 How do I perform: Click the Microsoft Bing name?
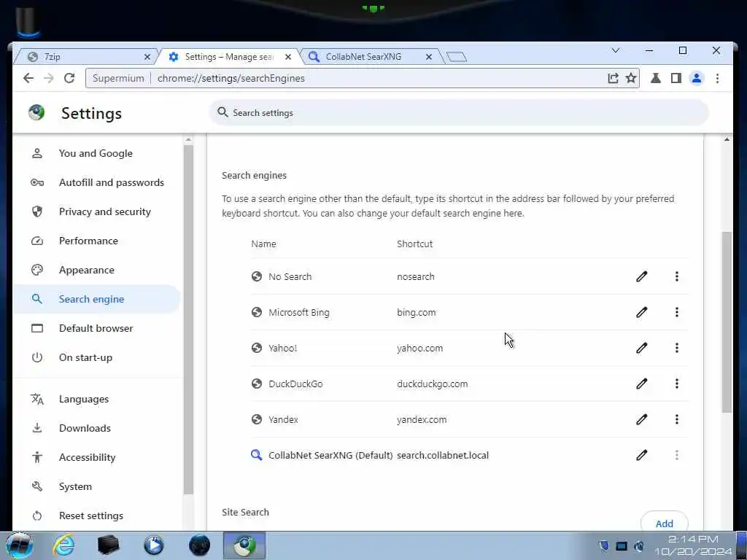[298, 312]
